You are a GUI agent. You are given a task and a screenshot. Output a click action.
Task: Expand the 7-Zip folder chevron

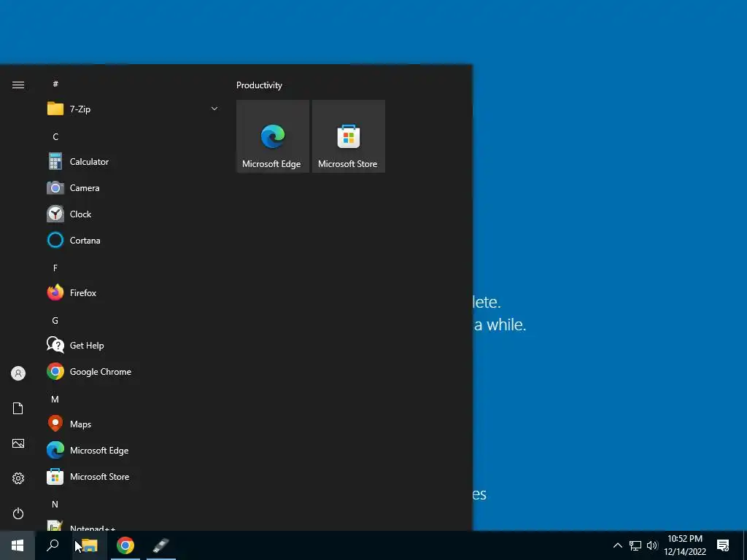click(x=214, y=109)
